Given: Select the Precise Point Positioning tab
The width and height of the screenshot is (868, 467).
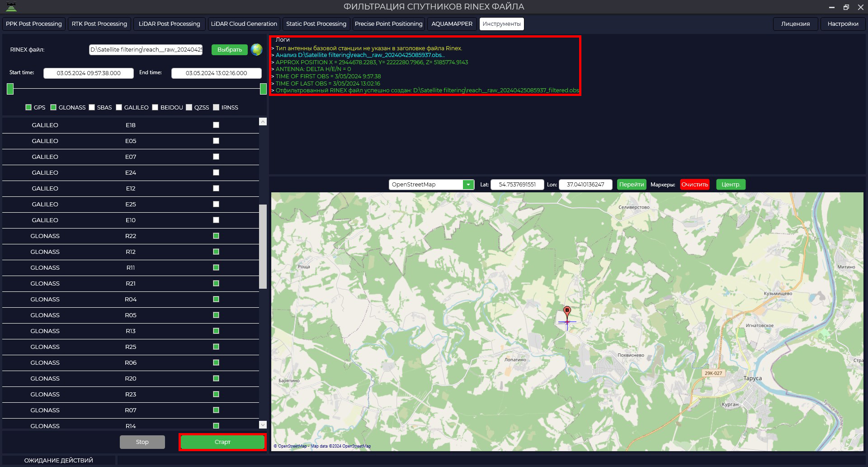Looking at the screenshot, I should 389,24.
